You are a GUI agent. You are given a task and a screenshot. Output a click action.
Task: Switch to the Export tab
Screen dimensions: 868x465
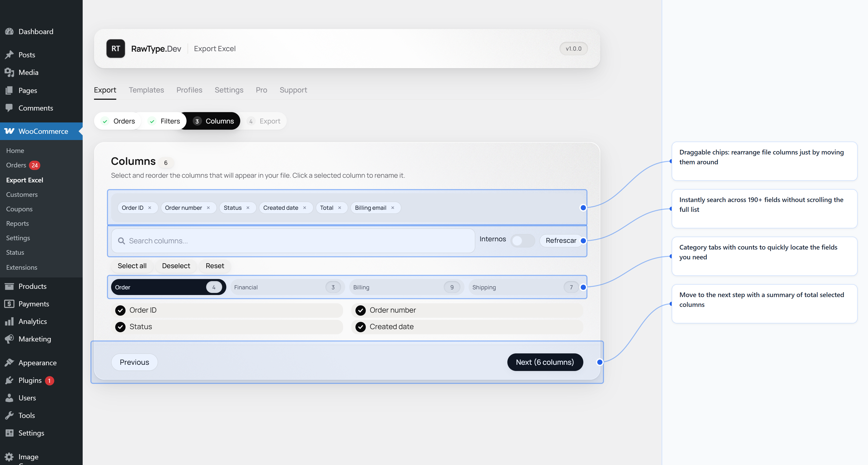pyautogui.click(x=105, y=90)
